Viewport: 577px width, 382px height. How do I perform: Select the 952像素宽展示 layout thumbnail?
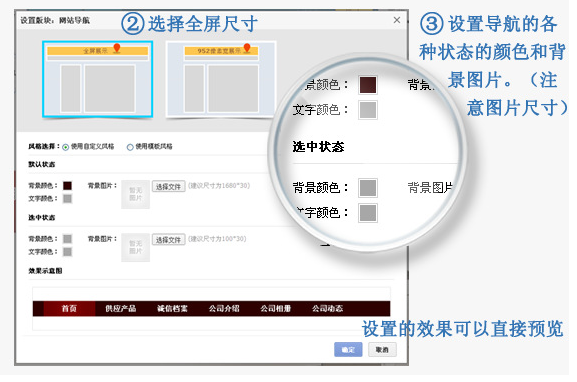pyautogui.click(x=221, y=79)
